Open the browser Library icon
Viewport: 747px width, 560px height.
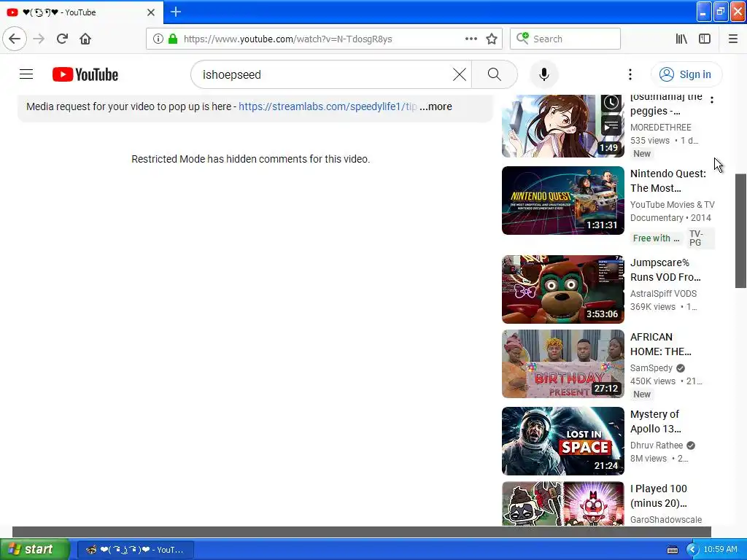coord(681,39)
